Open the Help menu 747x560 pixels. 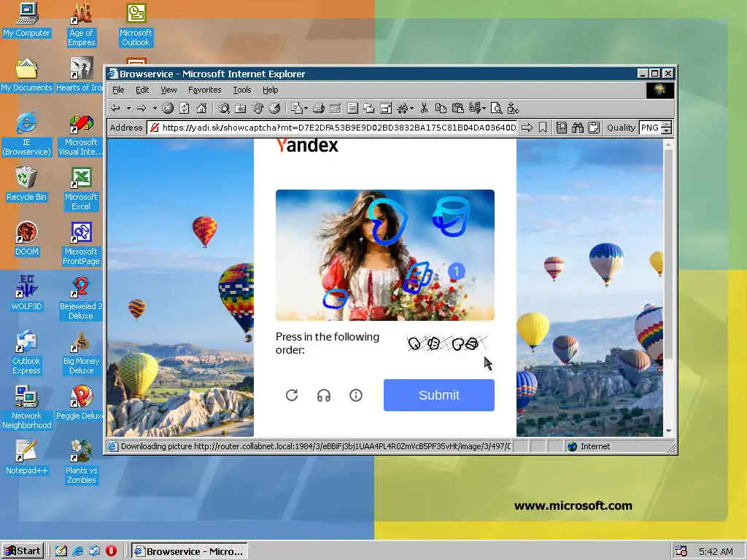[270, 90]
